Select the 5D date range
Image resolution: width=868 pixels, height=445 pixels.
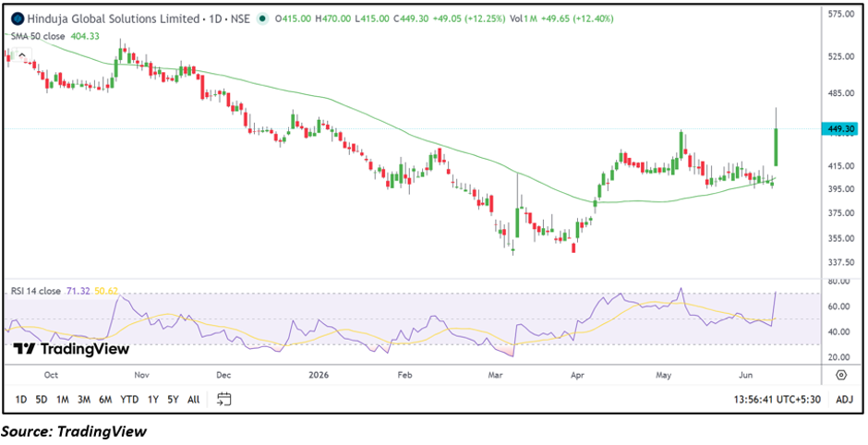click(x=41, y=399)
